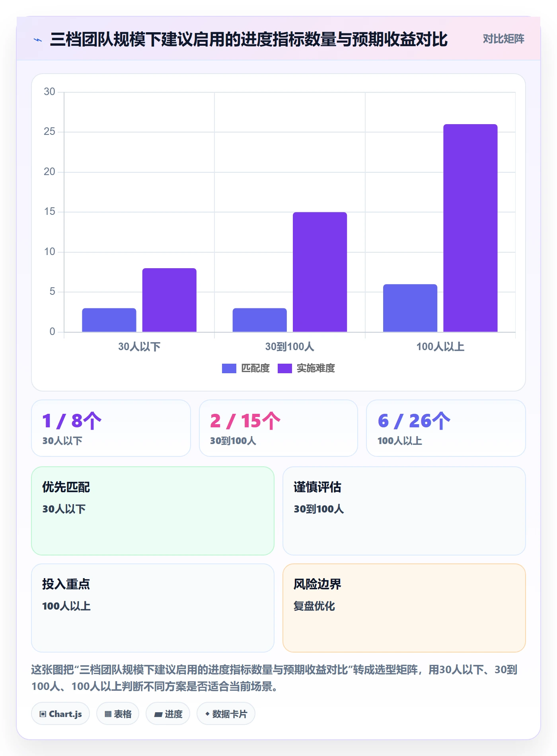This screenshot has width=557, height=756.
Task: Click the 数据卡片 tag chip
Action: tap(226, 714)
